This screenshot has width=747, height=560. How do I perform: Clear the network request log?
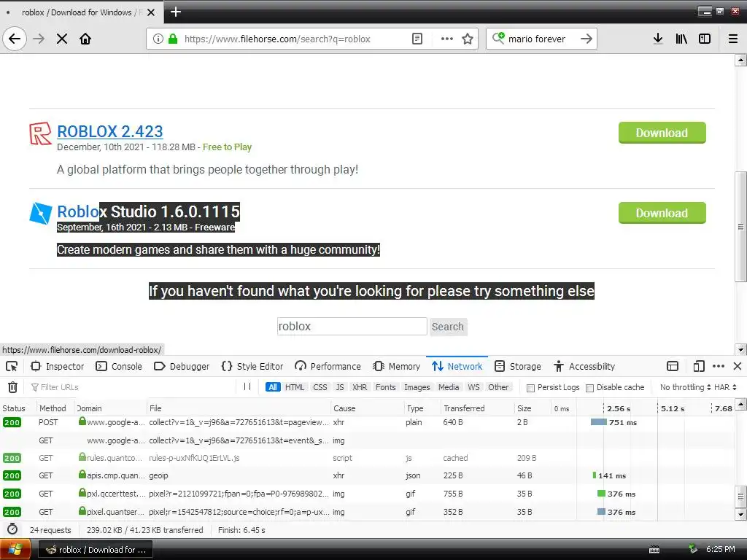13,387
